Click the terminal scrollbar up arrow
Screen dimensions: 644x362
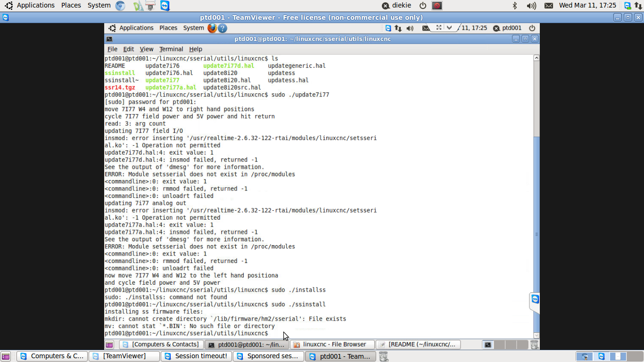[x=536, y=58]
